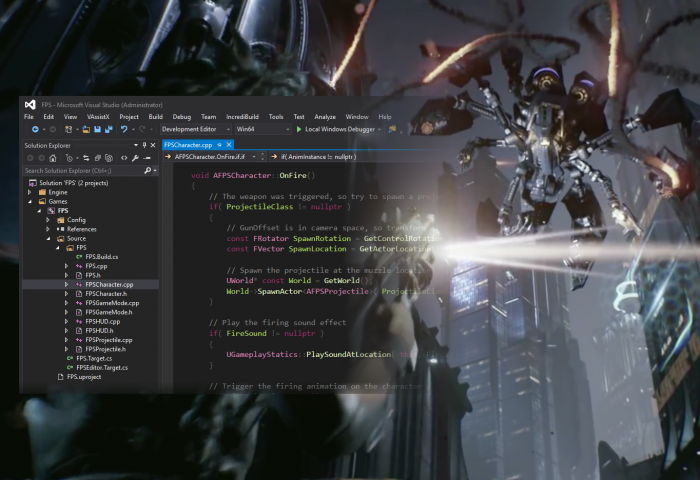Select FPSProjectile.cpp in Solution Explorer
700x480 pixels.
108,340
